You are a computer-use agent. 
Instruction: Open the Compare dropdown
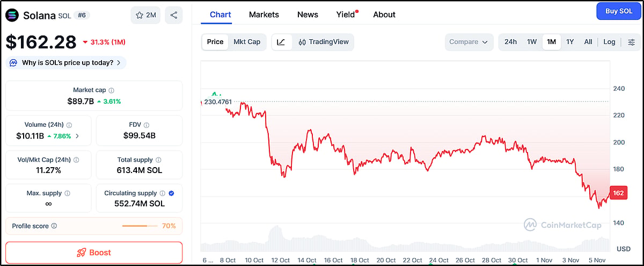[469, 42]
